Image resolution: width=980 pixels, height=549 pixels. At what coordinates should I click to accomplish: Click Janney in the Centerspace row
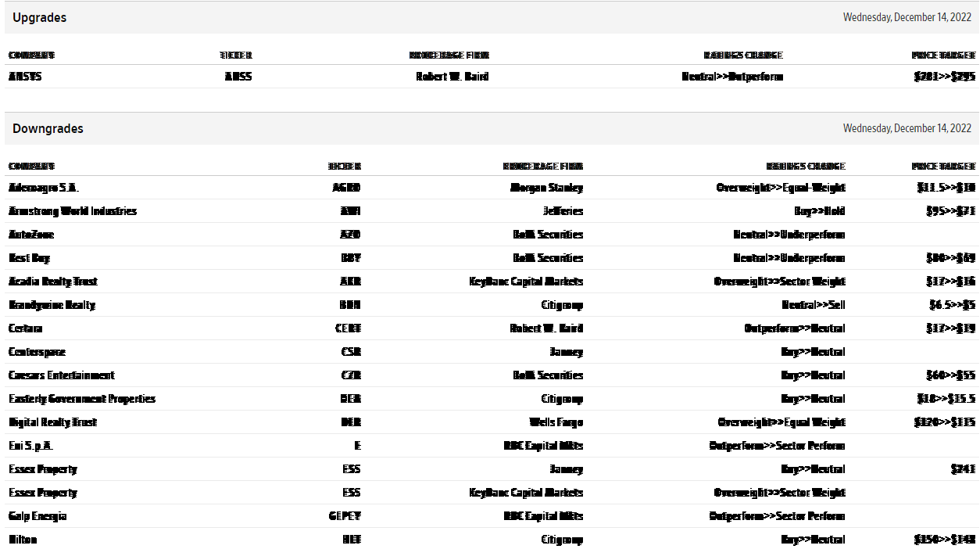pos(567,352)
